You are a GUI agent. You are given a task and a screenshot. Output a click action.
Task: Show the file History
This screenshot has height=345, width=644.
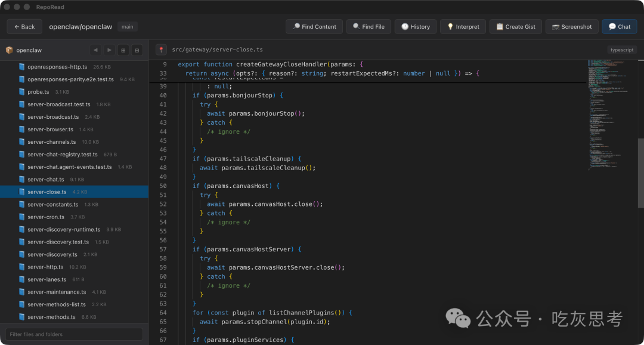pyautogui.click(x=416, y=27)
